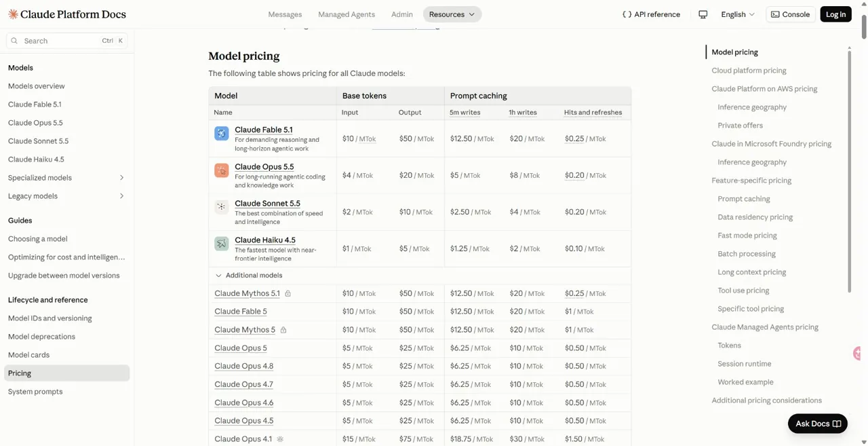Click the Claude Opus 5.5 model icon

pyautogui.click(x=222, y=170)
